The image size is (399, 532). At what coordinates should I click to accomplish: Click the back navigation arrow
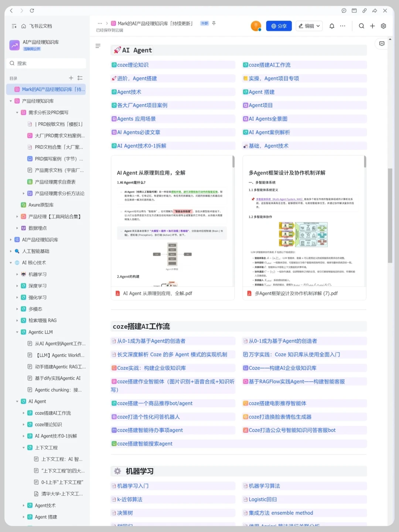pos(11,11)
